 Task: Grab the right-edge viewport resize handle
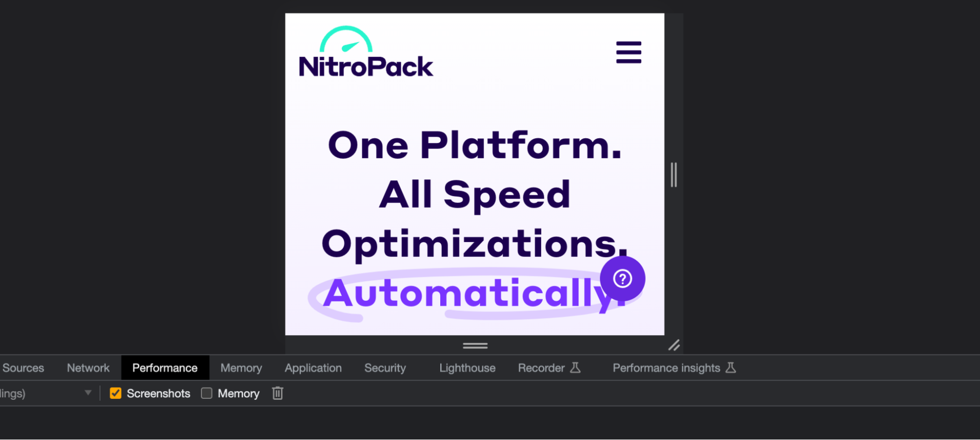(674, 174)
